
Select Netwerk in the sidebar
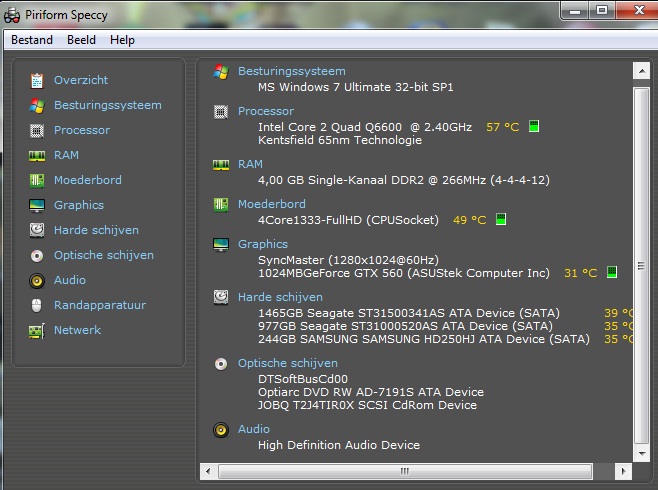point(77,330)
